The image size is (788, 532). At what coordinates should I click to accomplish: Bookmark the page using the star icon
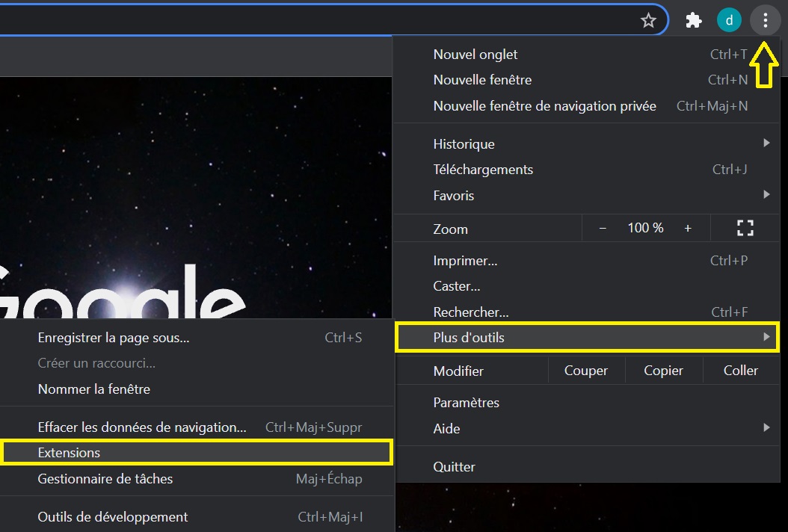pyautogui.click(x=649, y=20)
